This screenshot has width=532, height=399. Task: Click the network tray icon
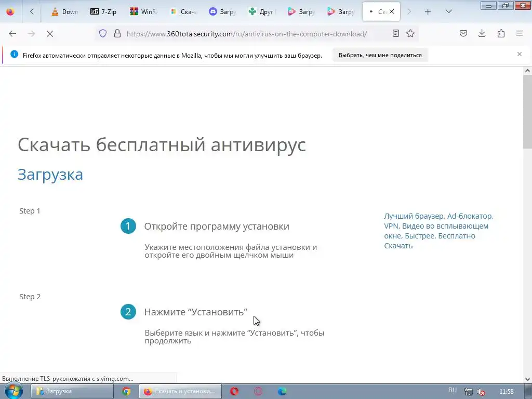(x=469, y=392)
